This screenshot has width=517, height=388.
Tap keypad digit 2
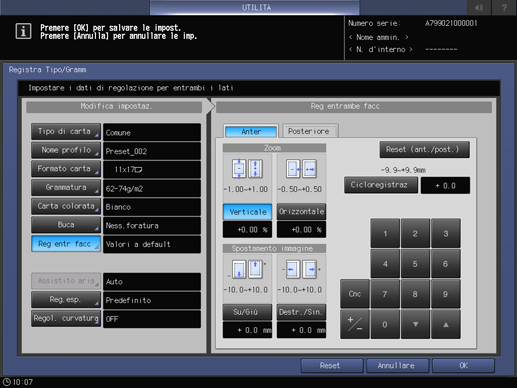[415, 233]
